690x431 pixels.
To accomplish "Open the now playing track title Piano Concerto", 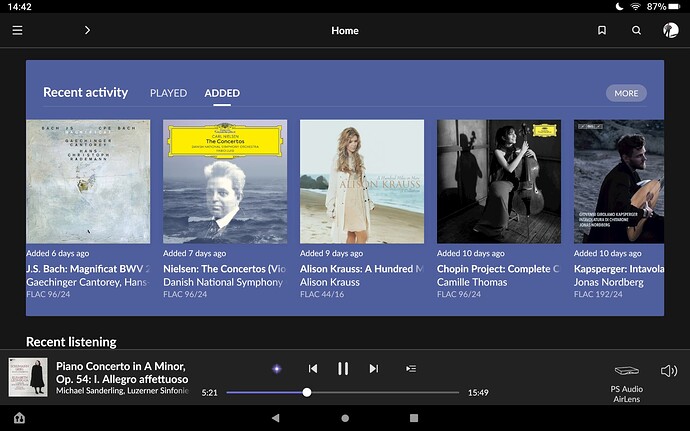I will click(x=122, y=372).
